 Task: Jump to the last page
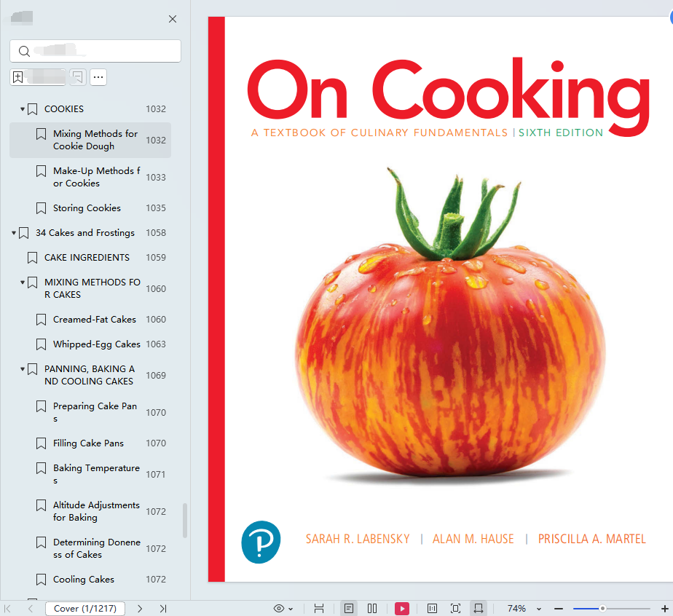(163, 608)
